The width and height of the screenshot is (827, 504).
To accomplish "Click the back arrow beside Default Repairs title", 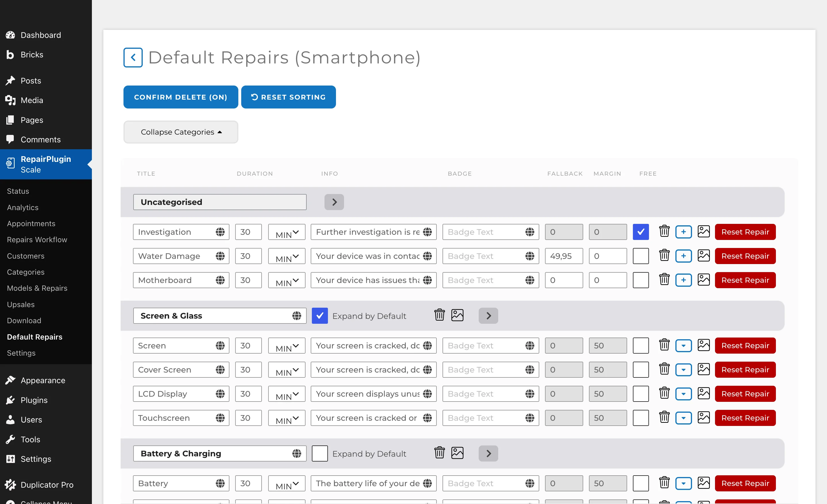I will tap(133, 57).
